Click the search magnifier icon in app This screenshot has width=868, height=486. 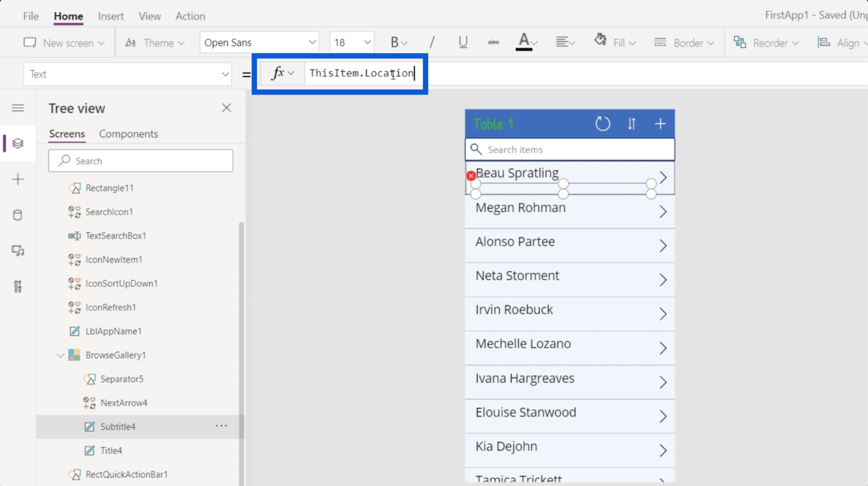click(476, 149)
